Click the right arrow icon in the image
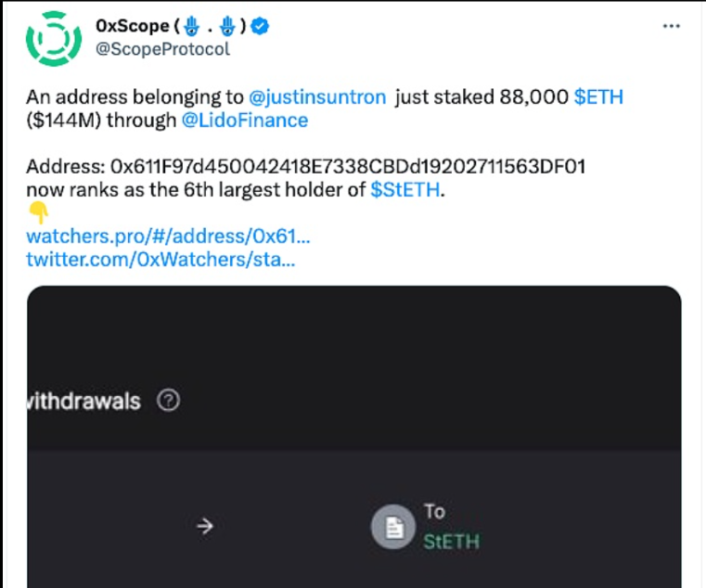 [x=206, y=527]
